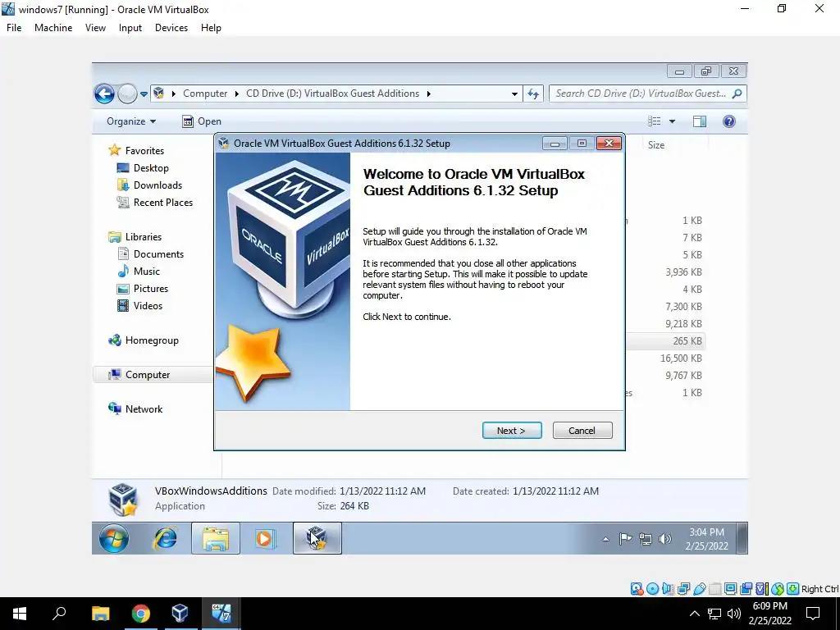Expand the arrow after Computer in address bar
The height and width of the screenshot is (630, 840).
pos(237,94)
